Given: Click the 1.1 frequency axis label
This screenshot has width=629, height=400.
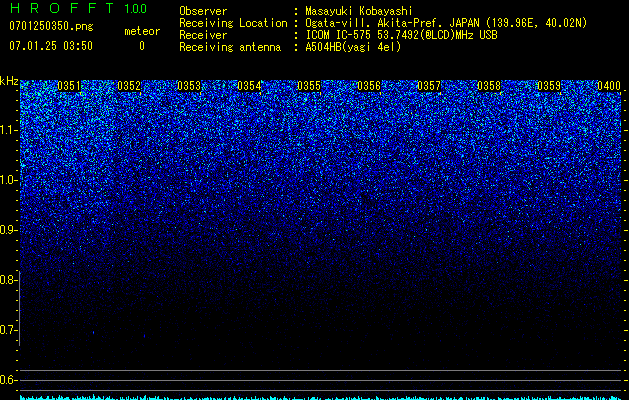Looking at the screenshot, I should [7, 130].
